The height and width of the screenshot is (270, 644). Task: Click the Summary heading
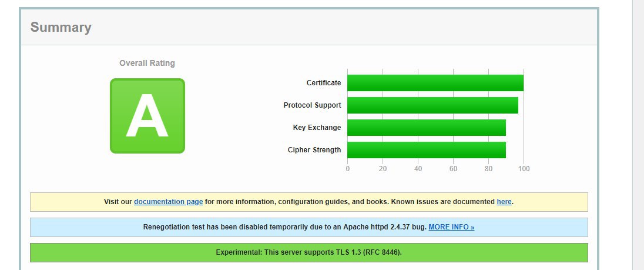point(61,28)
